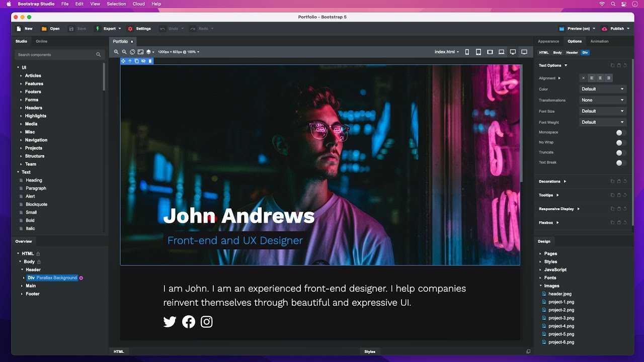
Task: Click the Publish button
Action: [615, 29]
